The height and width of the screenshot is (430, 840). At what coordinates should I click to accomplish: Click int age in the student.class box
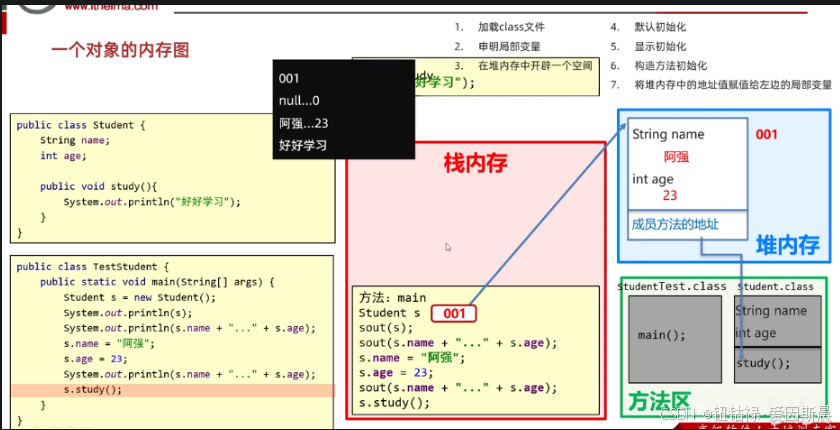click(755, 333)
